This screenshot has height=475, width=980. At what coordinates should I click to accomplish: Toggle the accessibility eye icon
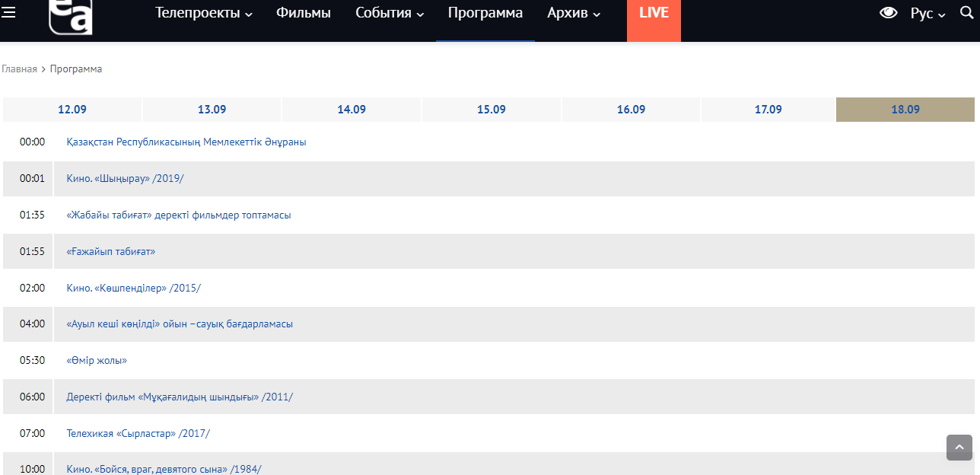click(888, 13)
